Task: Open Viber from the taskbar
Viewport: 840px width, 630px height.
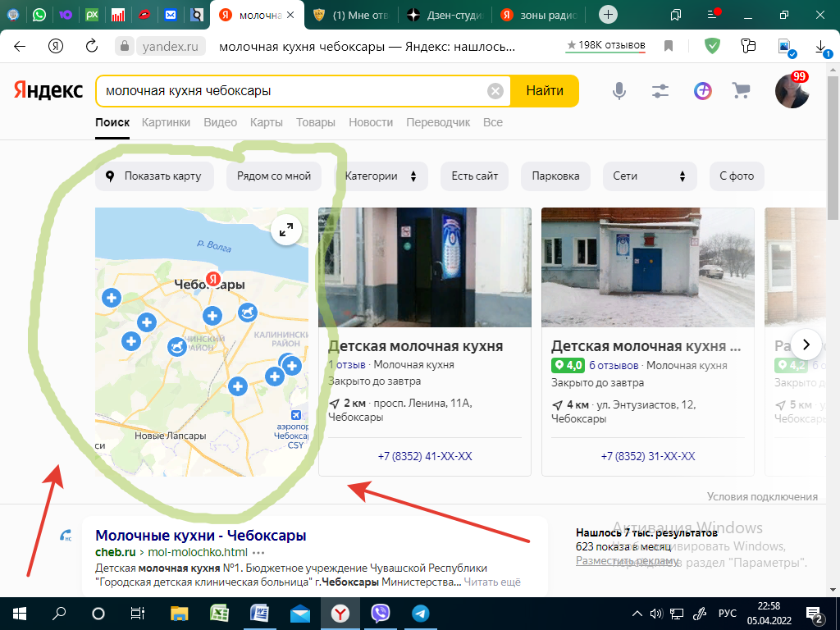Action: 381,614
